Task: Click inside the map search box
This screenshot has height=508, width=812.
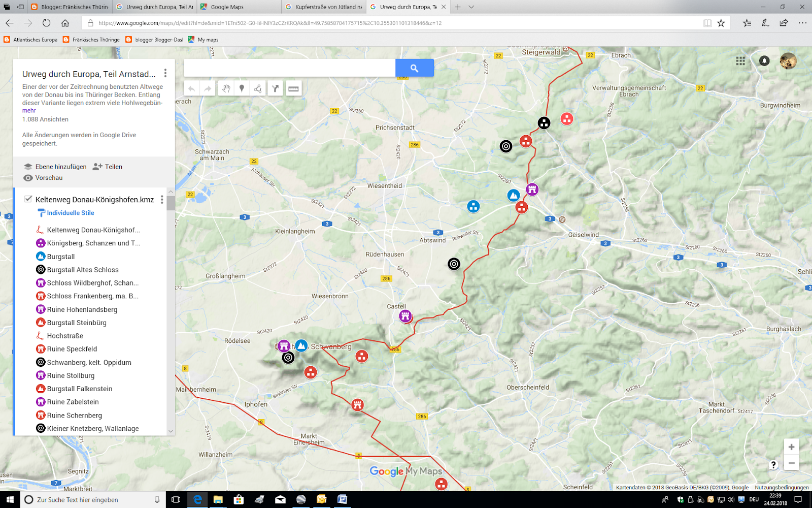Action: [x=289, y=68]
